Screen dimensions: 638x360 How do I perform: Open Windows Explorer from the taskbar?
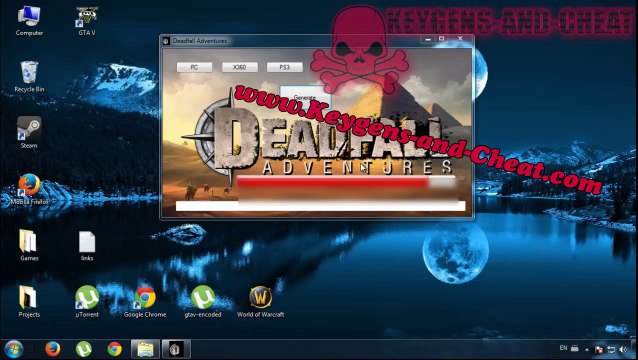coord(145,349)
